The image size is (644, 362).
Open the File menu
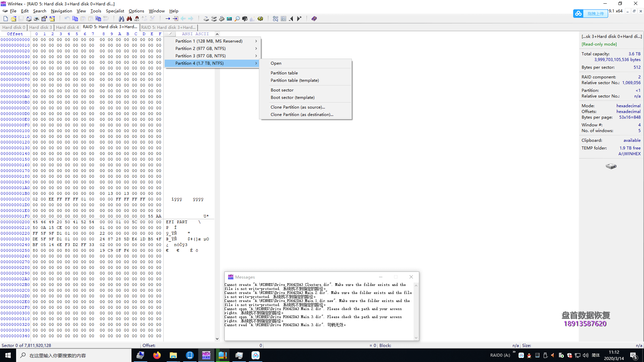[x=13, y=11]
